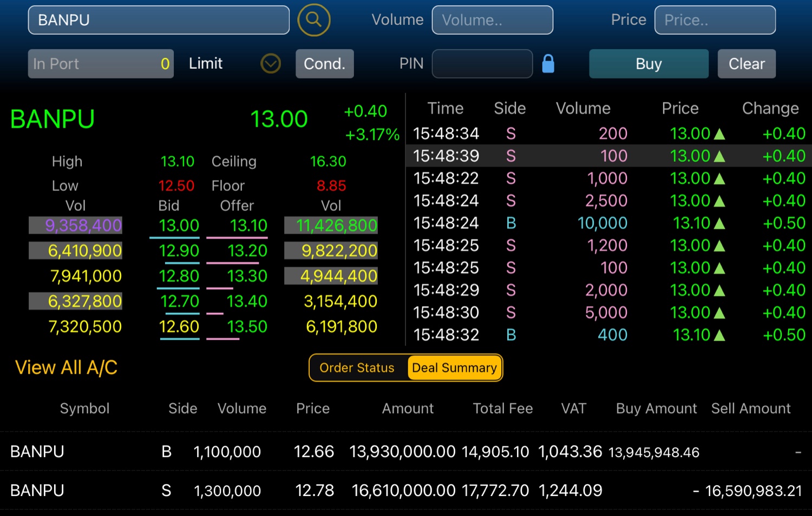Click bid volume 6,410,900
Viewport: 812px width, 516px height.
tap(85, 251)
